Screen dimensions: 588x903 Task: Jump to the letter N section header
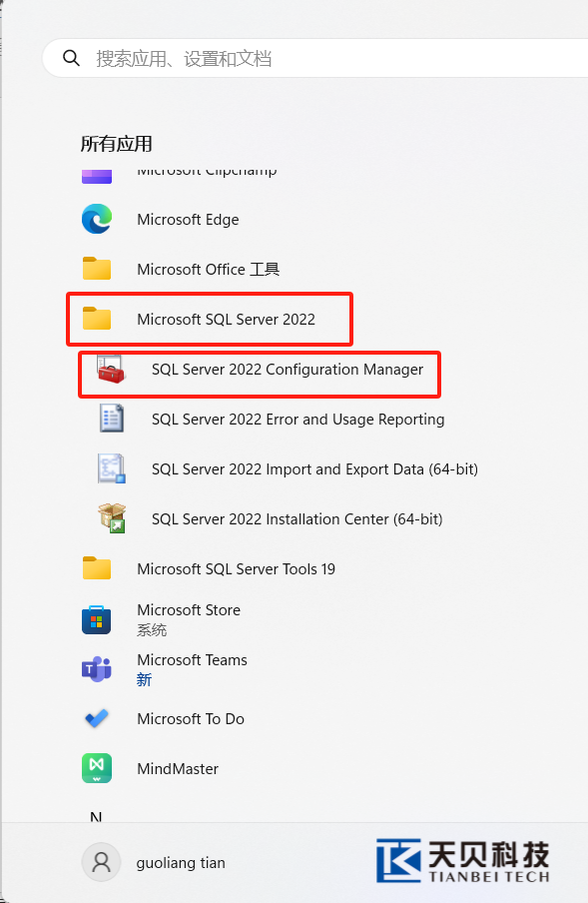pyautogui.click(x=96, y=816)
